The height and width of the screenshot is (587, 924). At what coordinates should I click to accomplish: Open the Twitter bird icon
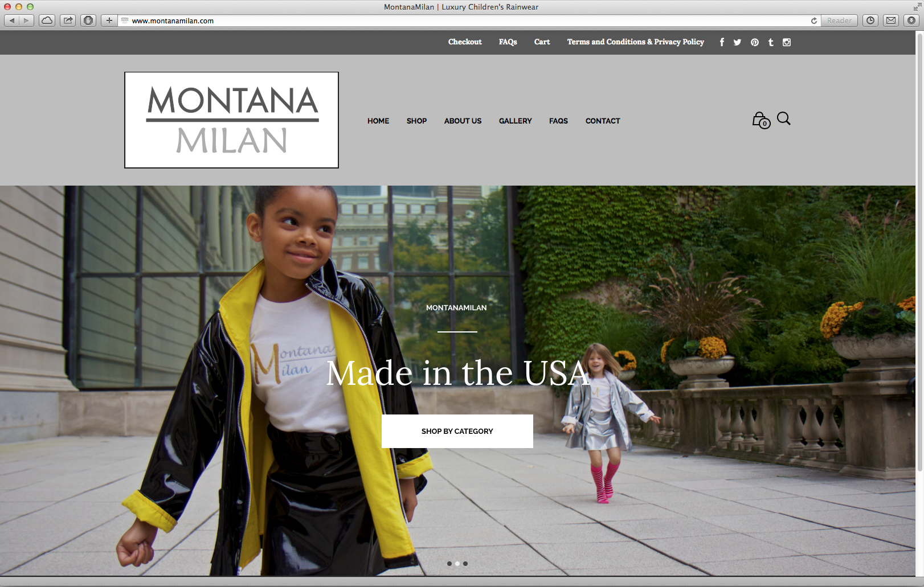(x=737, y=42)
